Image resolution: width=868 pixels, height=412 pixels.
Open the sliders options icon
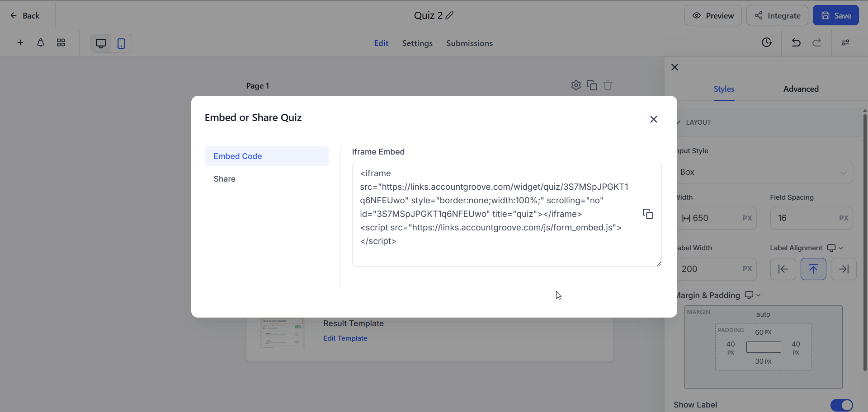click(845, 42)
